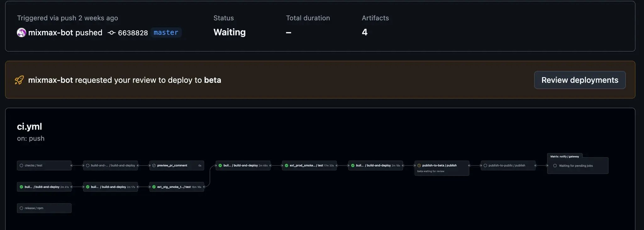Screen dimensions: 644x230
Task: Click pending circle next to Waiting for pending jobs
Action: pyautogui.click(x=555, y=166)
